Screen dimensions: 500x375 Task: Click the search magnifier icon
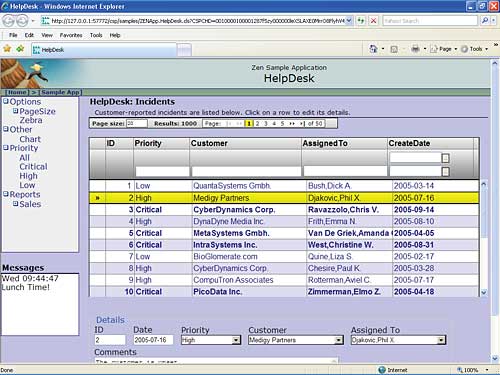coord(485,21)
